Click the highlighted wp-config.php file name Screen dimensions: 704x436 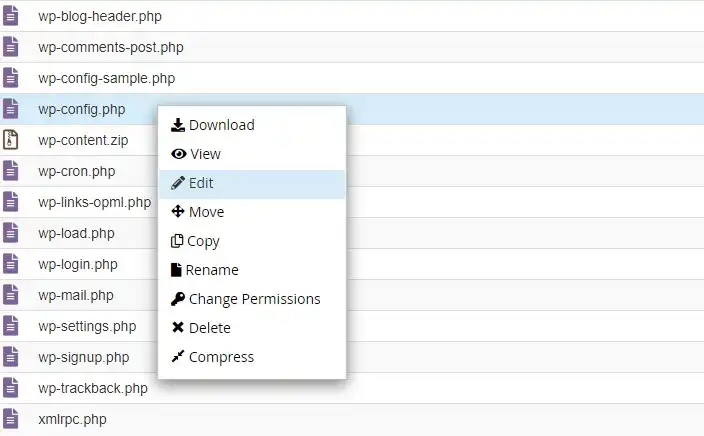[82, 110]
